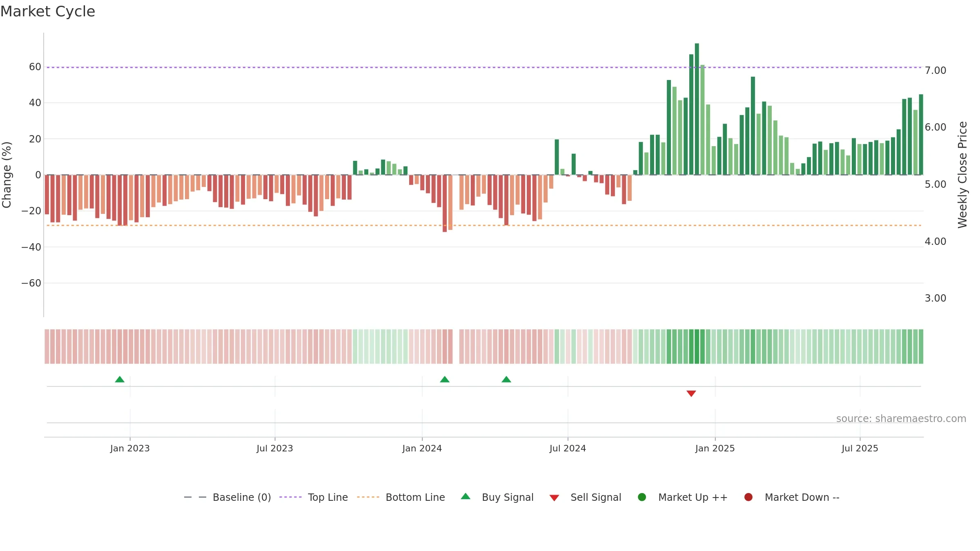Click the source: sharemaestro.com text
This screenshot has width=980, height=551.
(901, 418)
